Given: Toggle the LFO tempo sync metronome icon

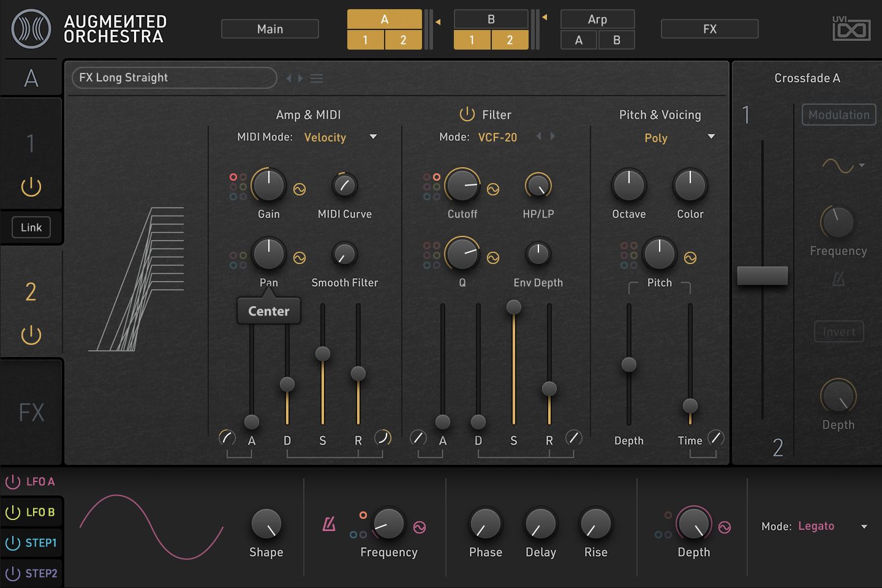Looking at the screenshot, I should (x=330, y=524).
